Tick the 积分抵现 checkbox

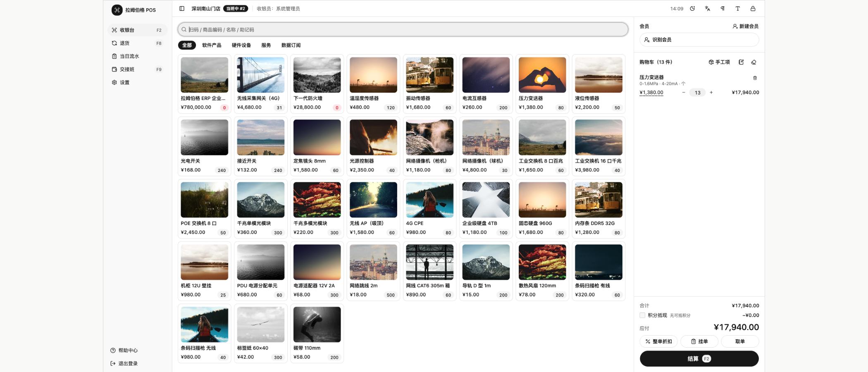pyautogui.click(x=642, y=315)
